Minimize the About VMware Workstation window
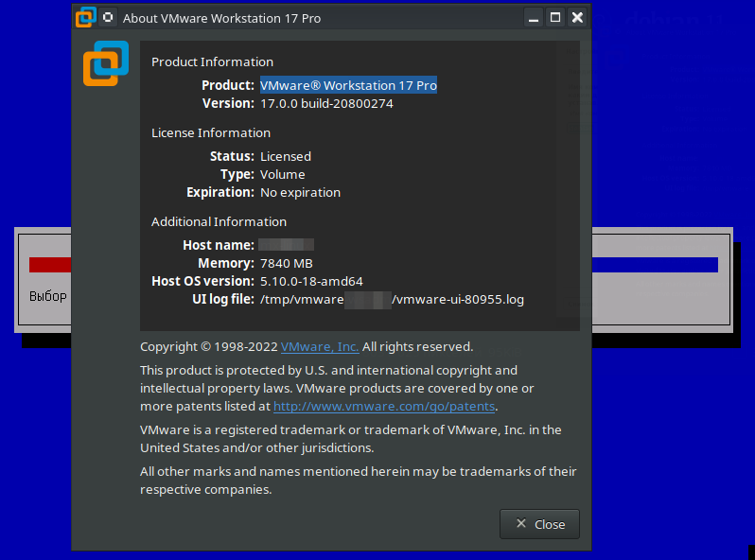This screenshot has height=560, width=755. 534,17
